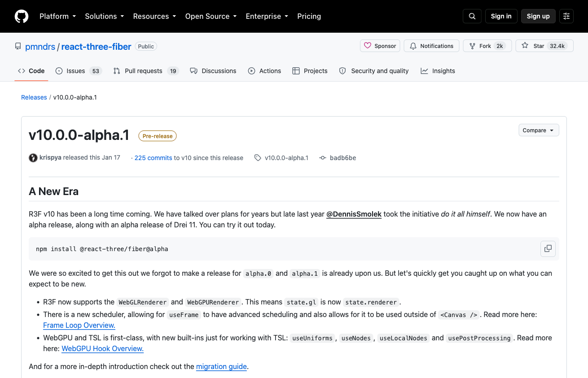Image resolution: width=588 pixels, height=378 pixels.
Task: Open WebGPU Hook Overview link
Action: tap(103, 349)
